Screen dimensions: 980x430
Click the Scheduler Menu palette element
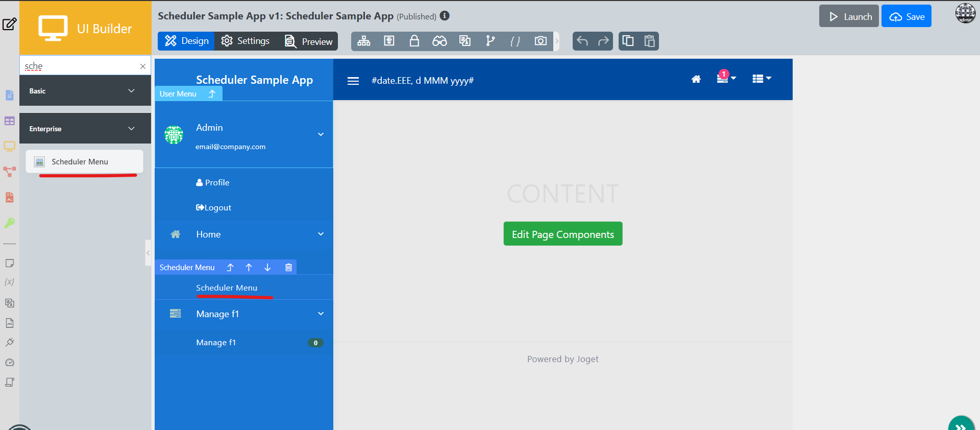point(84,161)
